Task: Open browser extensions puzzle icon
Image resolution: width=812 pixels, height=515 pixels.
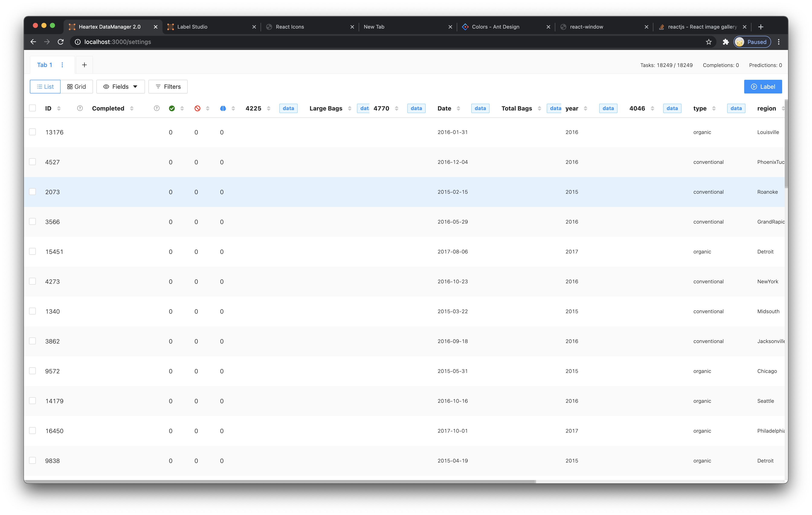Action: [x=726, y=42]
